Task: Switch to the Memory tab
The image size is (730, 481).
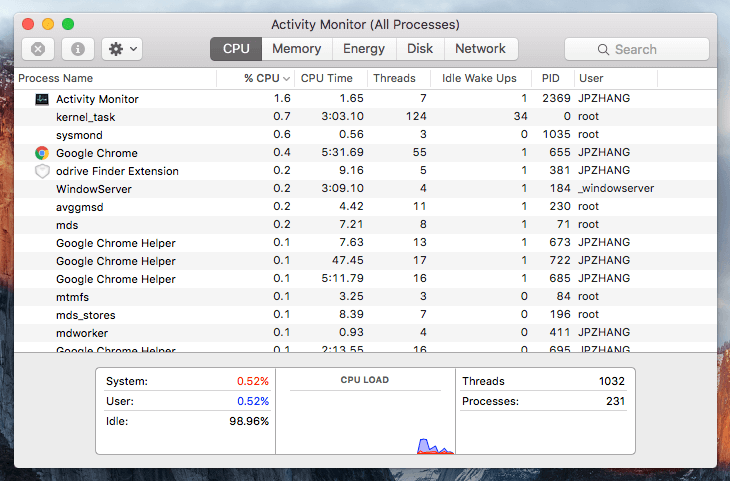Action: pyautogui.click(x=297, y=49)
